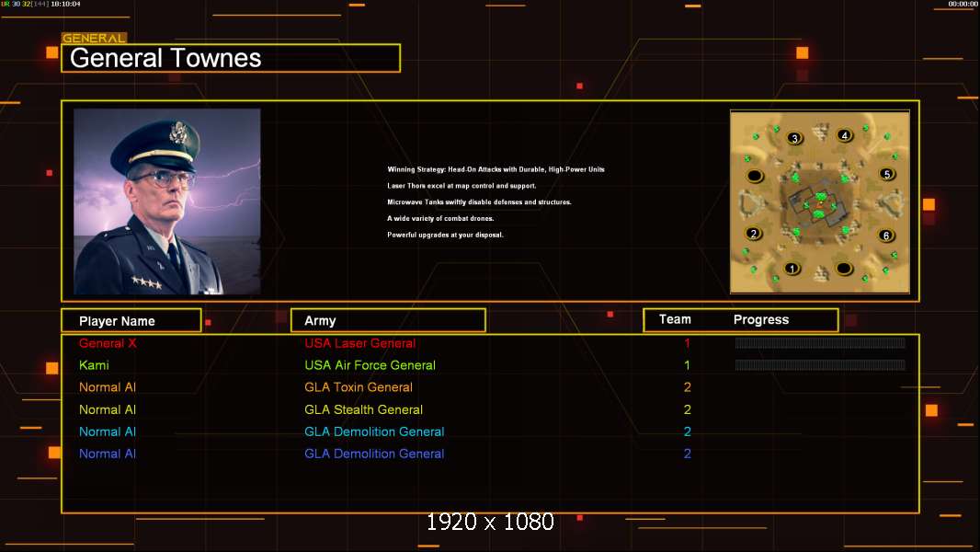Click the GLA Toxin General army entry

[359, 387]
